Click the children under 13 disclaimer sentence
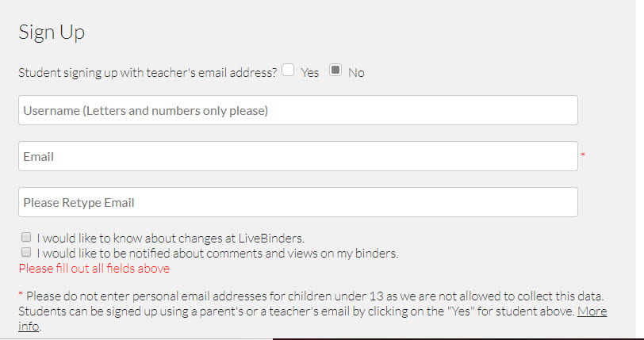644x340 pixels. click(x=317, y=296)
